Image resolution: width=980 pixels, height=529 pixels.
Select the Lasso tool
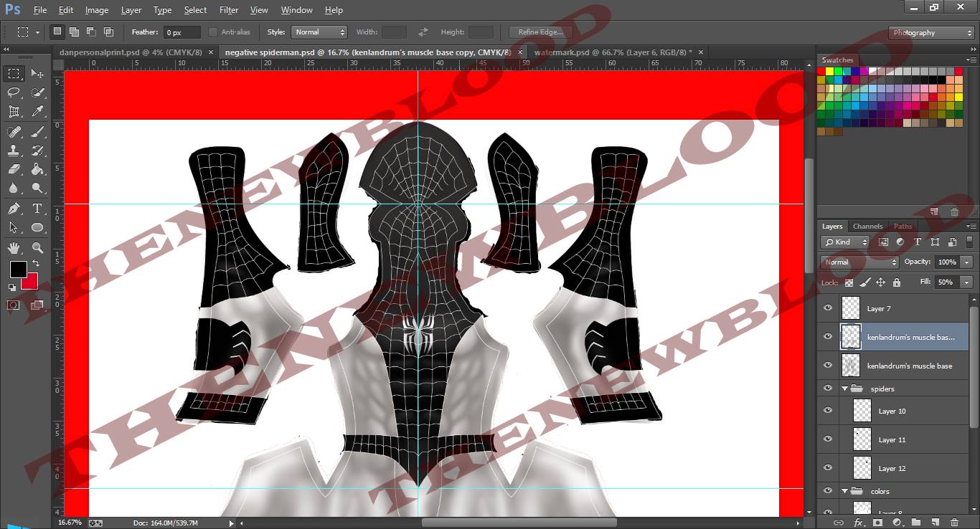pos(14,92)
